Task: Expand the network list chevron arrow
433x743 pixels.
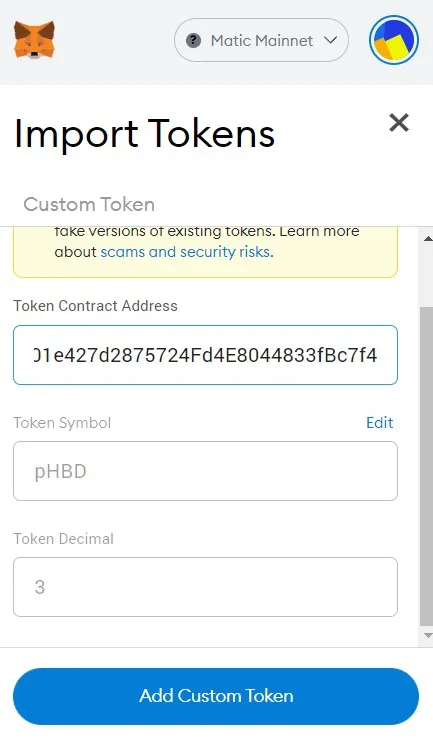Action: pos(330,40)
